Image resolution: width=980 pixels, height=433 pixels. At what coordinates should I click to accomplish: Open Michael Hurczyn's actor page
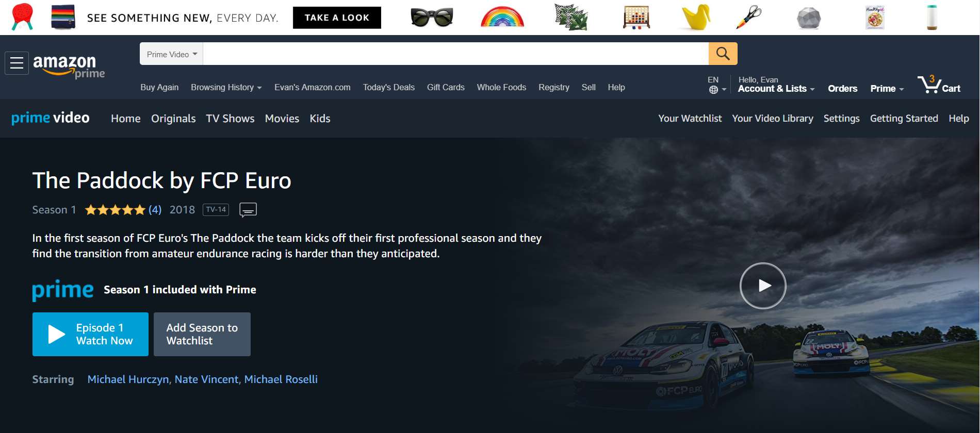(x=128, y=379)
